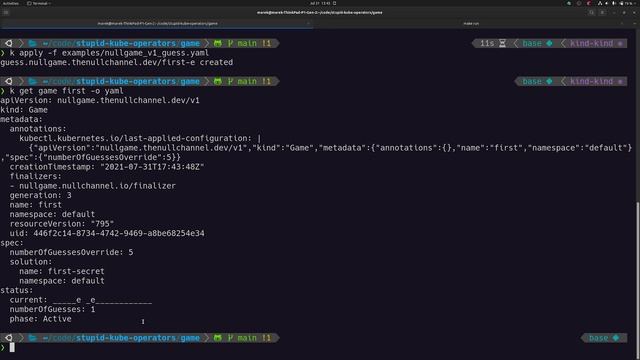Click 'kubectl.kubernetes.io/last-applied-configuration' line

pyautogui.click(x=140, y=138)
